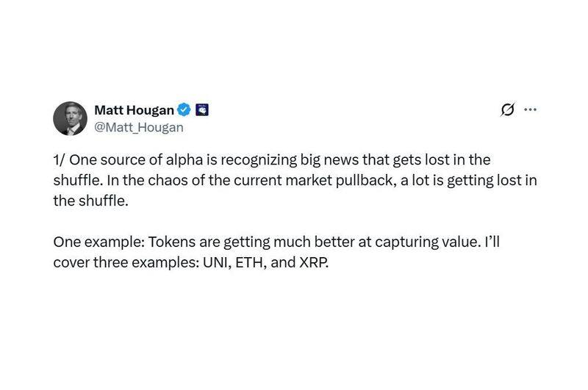Viewport: 588px width, 390px height.
Task: Click the dark affiliate badge beside the name
Action: pos(203,110)
